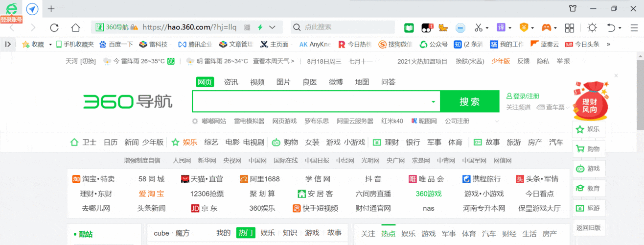
Task: Click the skin shirt icon in title bar
Action: point(573,8)
